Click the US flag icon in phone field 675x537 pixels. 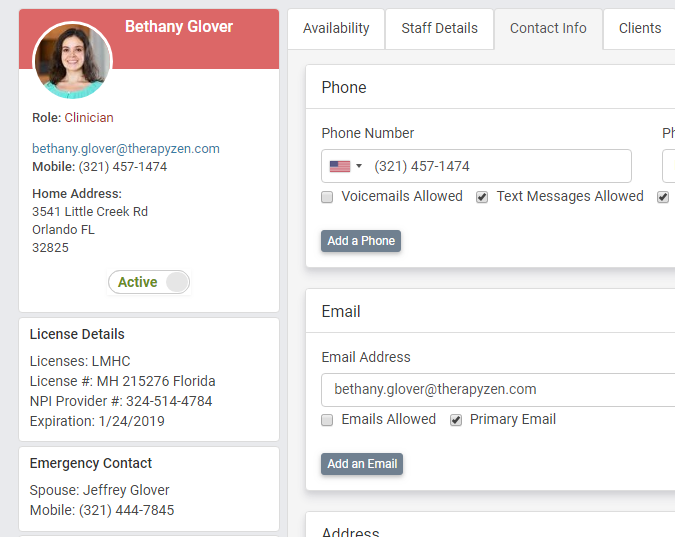click(x=340, y=166)
